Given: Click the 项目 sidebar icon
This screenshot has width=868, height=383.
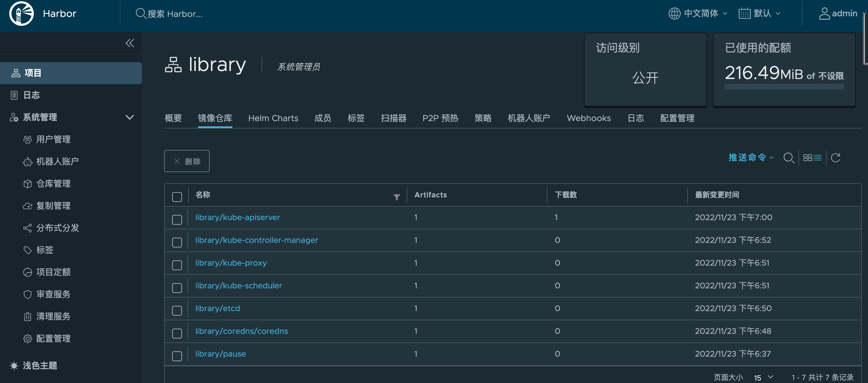Looking at the screenshot, I should click(x=16, y=73).
